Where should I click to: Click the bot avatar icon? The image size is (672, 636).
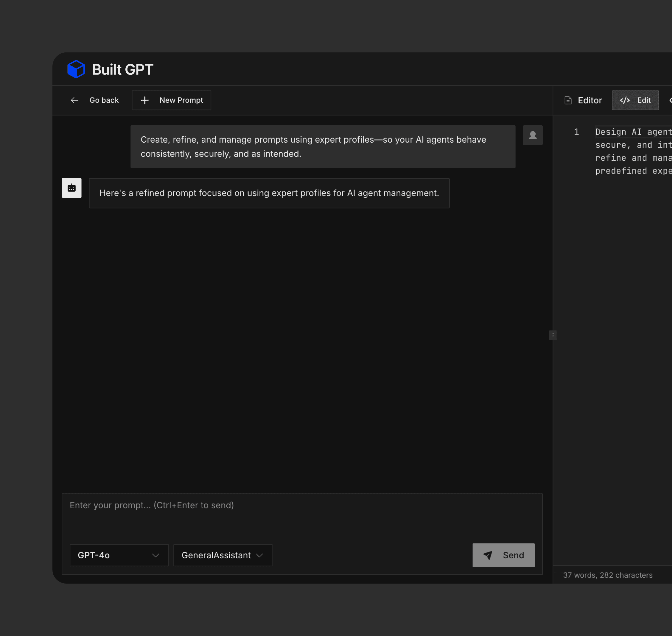tap(71, 188)
